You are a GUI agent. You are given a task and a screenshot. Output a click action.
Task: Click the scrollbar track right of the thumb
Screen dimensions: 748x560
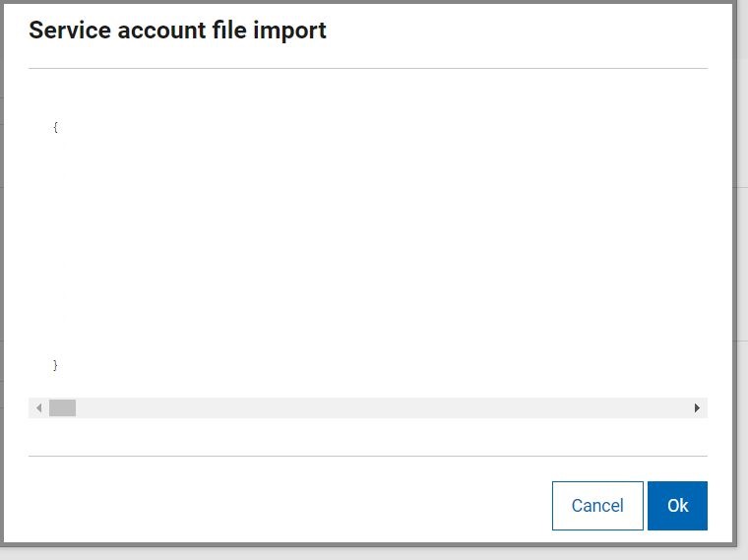[382, 407]
